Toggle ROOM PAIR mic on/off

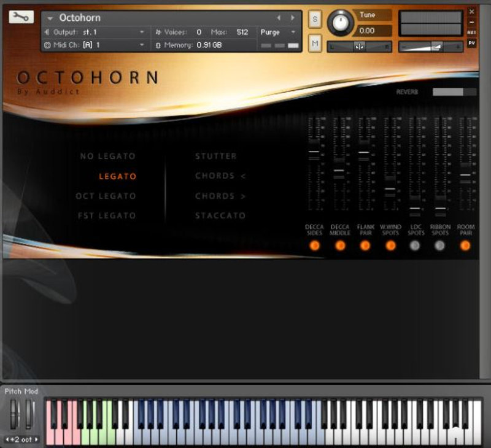pos(465,245)
